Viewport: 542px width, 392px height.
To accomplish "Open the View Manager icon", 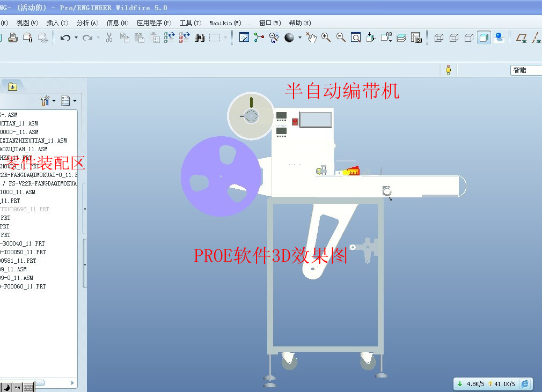I will [x=416, y=38].
